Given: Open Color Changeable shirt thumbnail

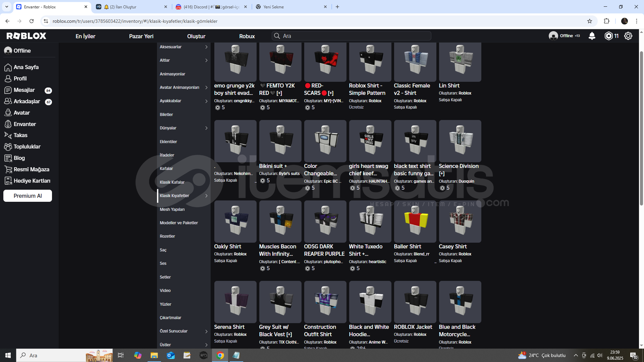Looking at the screenshot, I should coord(325,141).
